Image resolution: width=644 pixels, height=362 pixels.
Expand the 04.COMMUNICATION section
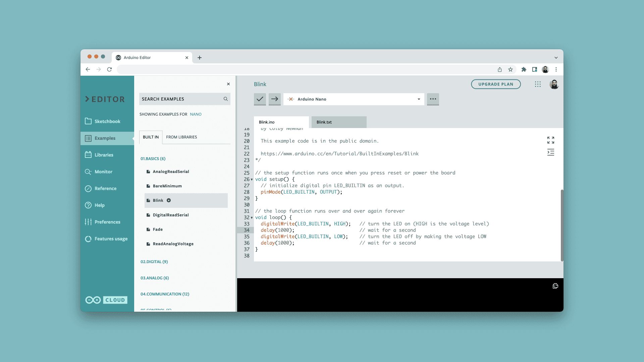click(165, 294)
